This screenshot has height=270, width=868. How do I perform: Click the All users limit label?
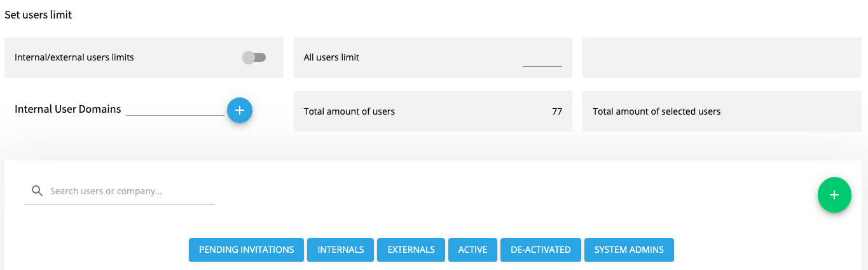point(331,57)
